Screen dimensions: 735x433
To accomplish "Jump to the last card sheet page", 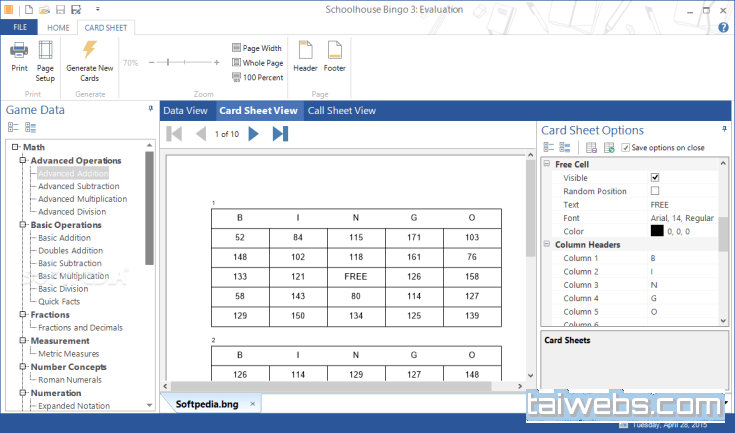I will tap(280, 133).
